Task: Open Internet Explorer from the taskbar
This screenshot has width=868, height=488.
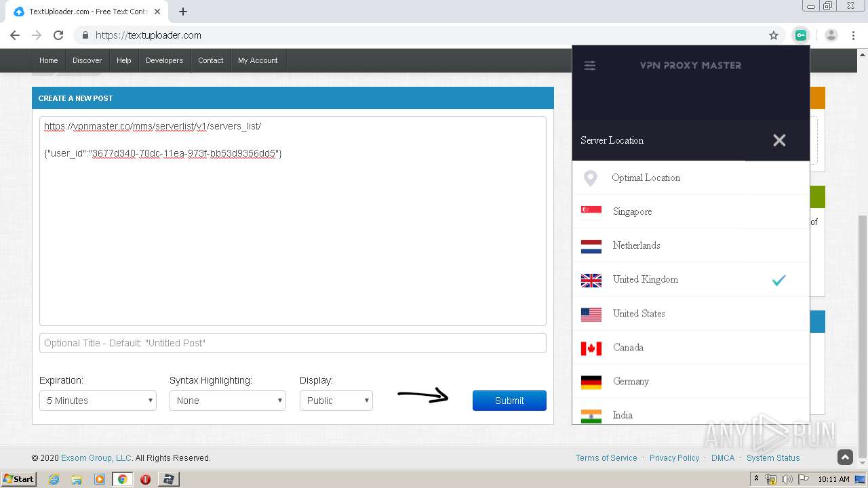Action: pos(54,479)
